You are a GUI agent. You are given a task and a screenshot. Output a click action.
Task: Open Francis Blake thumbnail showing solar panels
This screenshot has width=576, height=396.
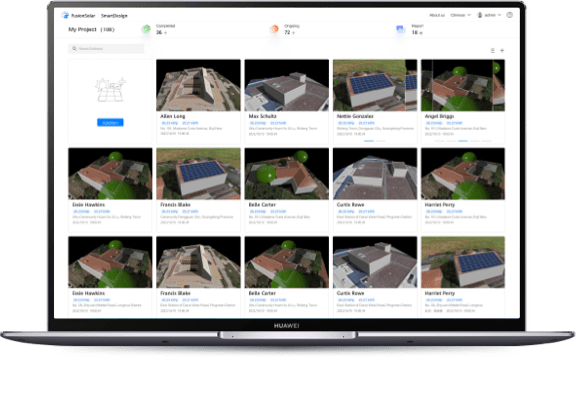[x=198, y=174]
